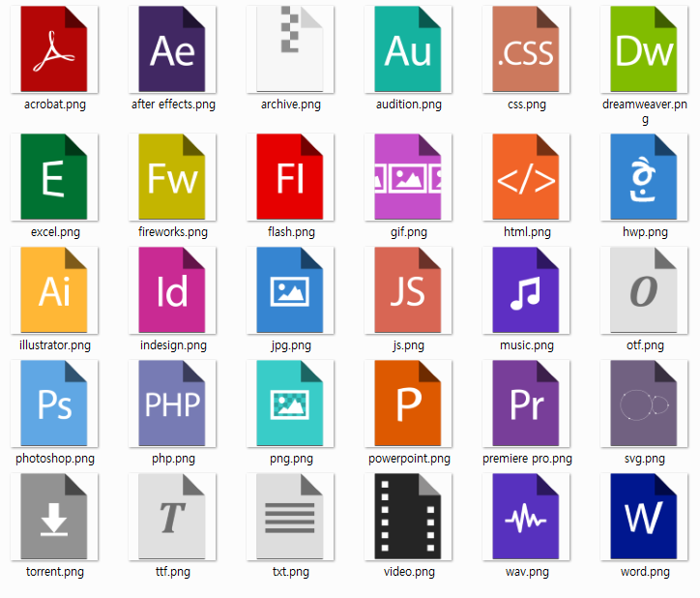Select the purple music note icon

(x=525, y=290)
